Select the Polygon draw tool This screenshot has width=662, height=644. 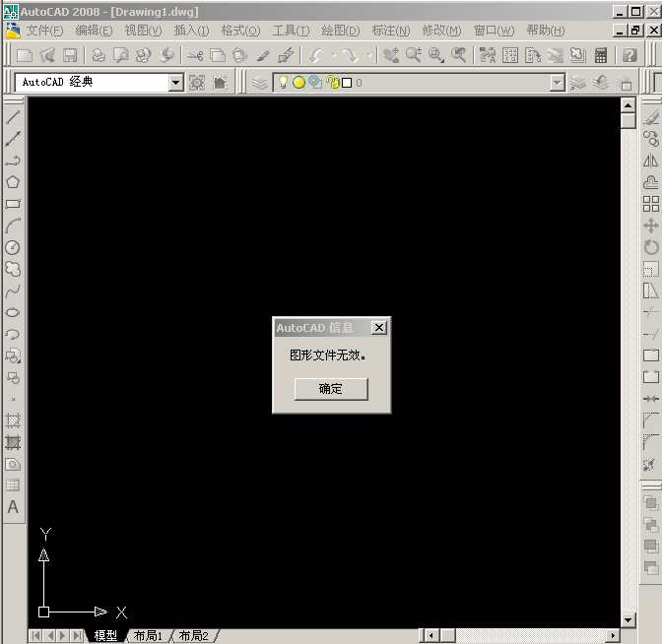13,182
